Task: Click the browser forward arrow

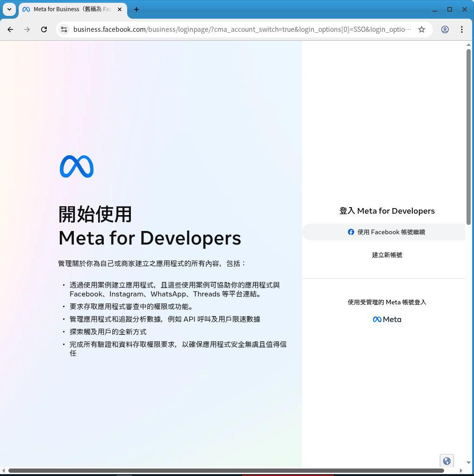Action: 27,29
